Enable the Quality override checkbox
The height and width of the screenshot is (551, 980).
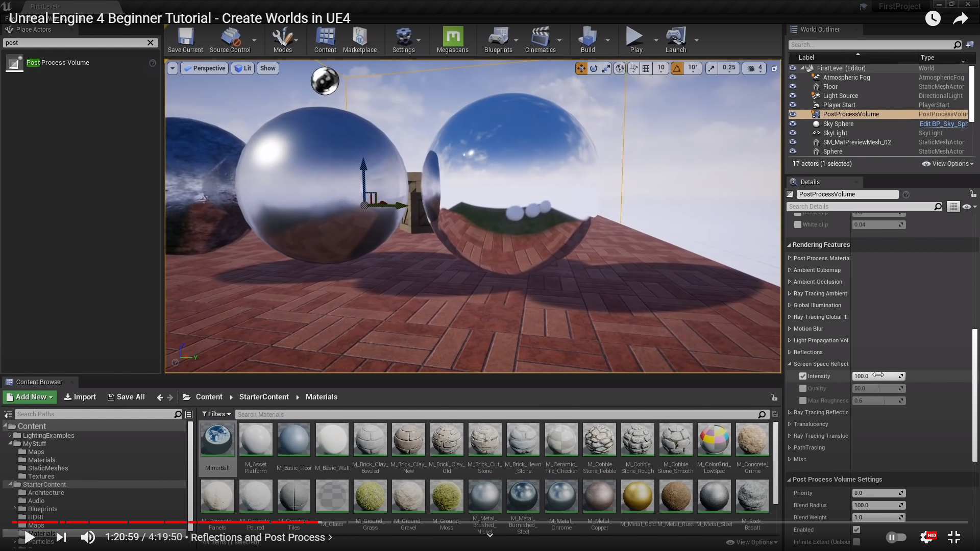803,388
